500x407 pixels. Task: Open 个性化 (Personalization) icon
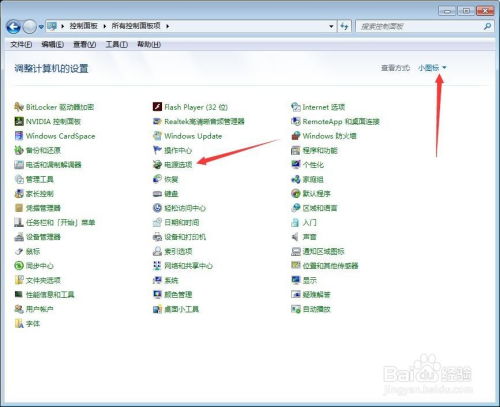pos(296,165)
